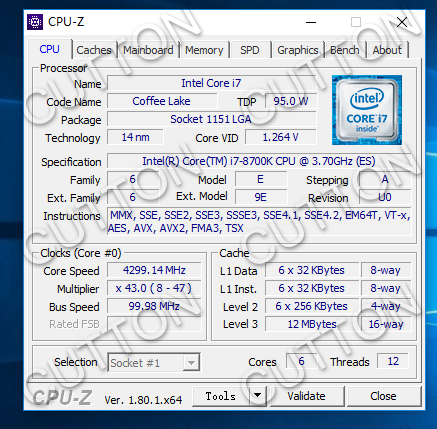Viewport: 437px width, 429px height.
Task: View the Graphics tab
Action: tap(298, 50)
